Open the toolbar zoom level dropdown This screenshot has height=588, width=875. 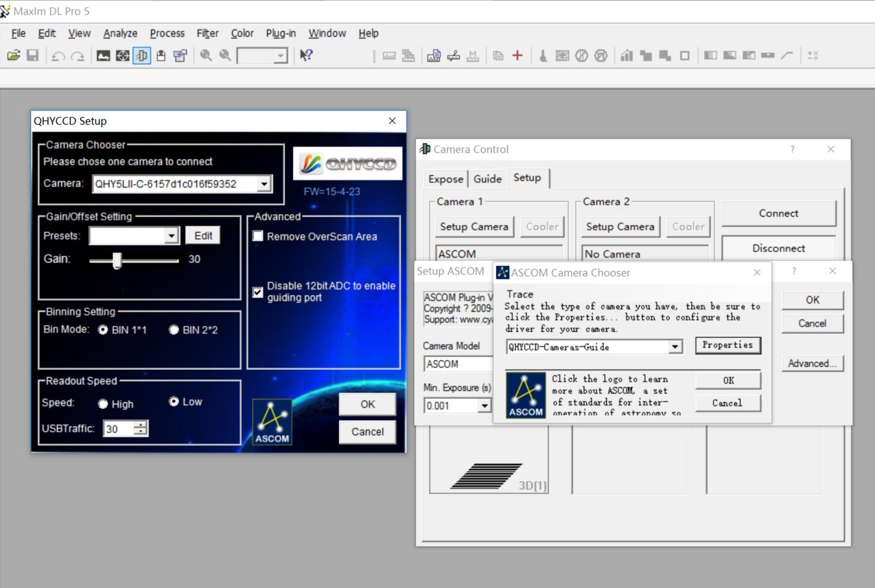tap(280, 56)
